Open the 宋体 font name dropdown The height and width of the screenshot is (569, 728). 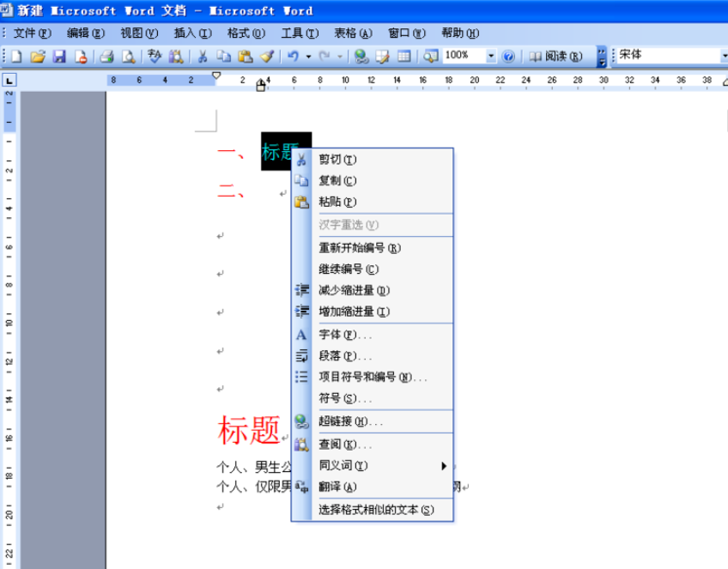(x=724, y=56)
